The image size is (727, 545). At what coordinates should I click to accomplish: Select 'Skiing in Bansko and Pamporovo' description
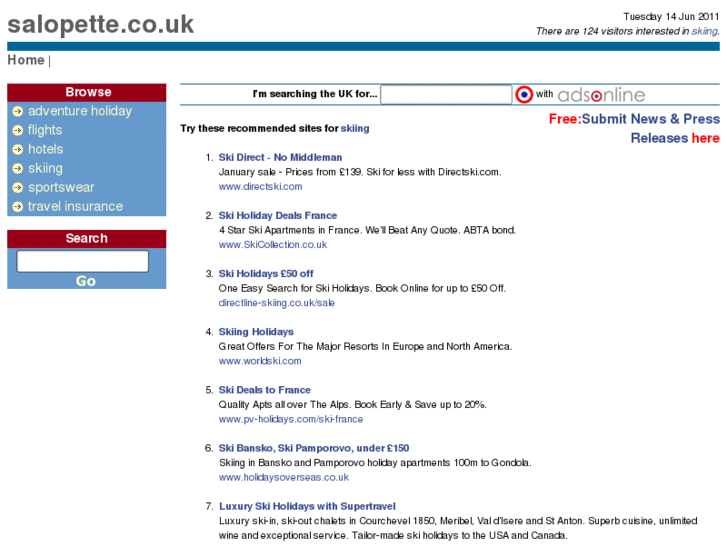click(375, 463)
